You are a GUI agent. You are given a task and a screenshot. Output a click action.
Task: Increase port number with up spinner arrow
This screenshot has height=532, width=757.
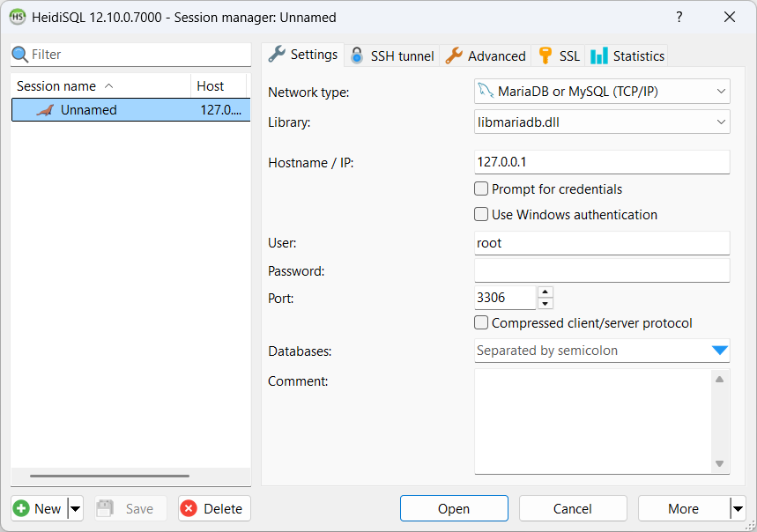545,292
